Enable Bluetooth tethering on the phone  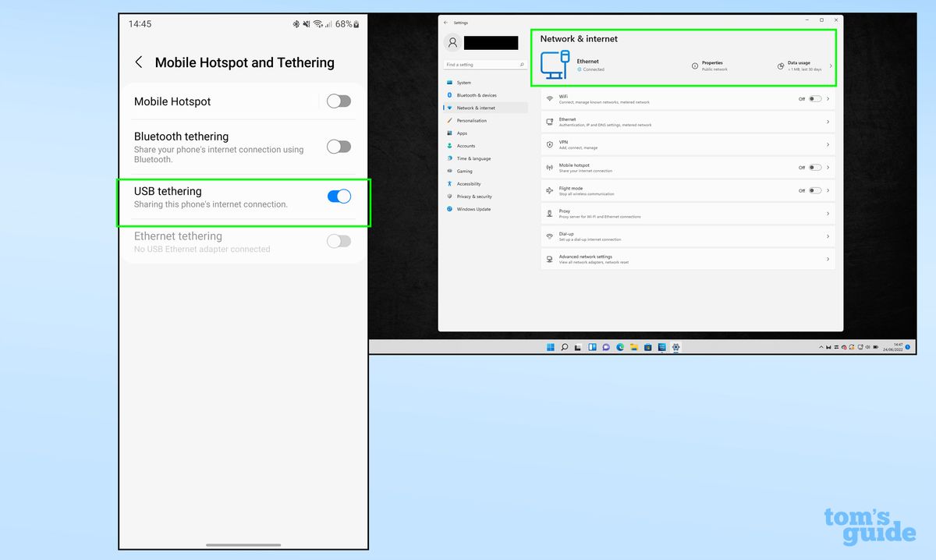tap(339, 147)
